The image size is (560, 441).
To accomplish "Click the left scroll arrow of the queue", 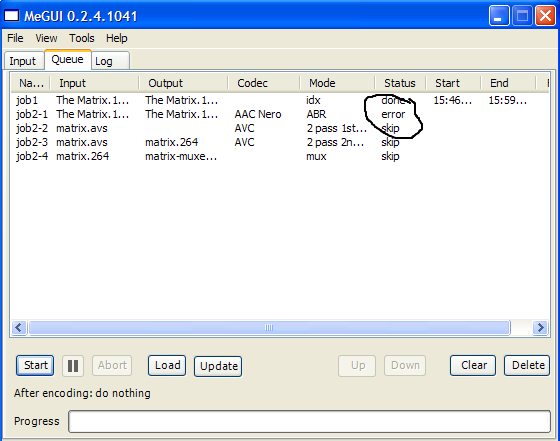I will [x=19, y=327].
